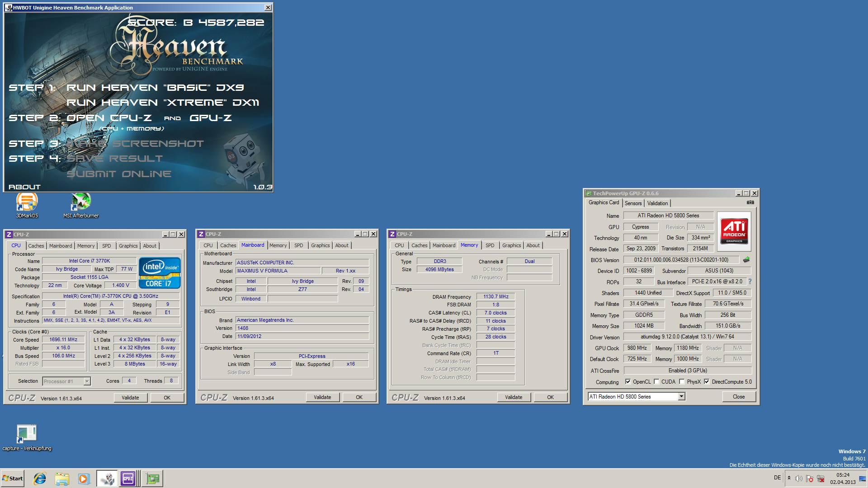Image resolution: width=868 pixels, height=488 pixels.
Task: Click the CPU-Z title icon of Memory window
Action: pos(392,234)
